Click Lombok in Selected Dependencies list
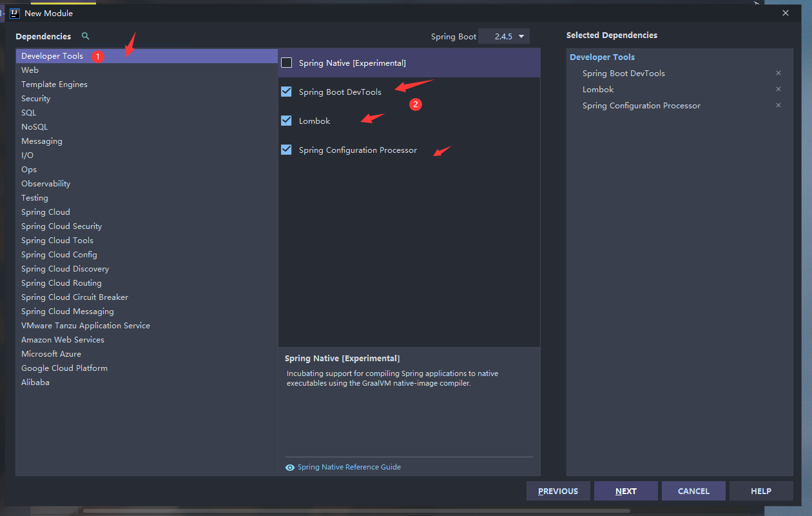812x516 pixels. click(598, 89)
